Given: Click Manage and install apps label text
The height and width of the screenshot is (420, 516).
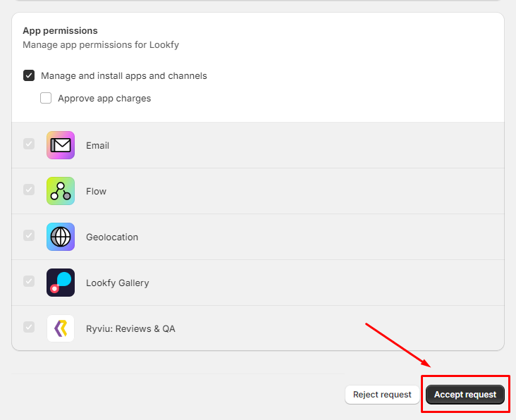Looking at the screenshot, I should point(124,75).
